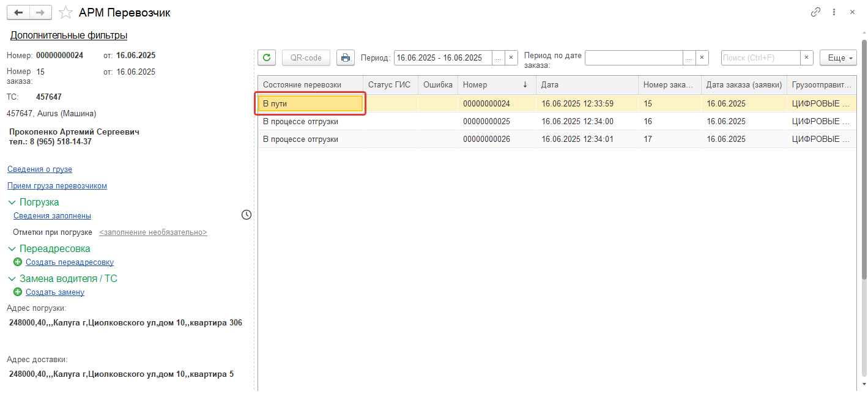This screenshot has width=868, height=397.
Task: Click vehicle text 457647, Aurus (Машина)
Action: coord(51,113)
